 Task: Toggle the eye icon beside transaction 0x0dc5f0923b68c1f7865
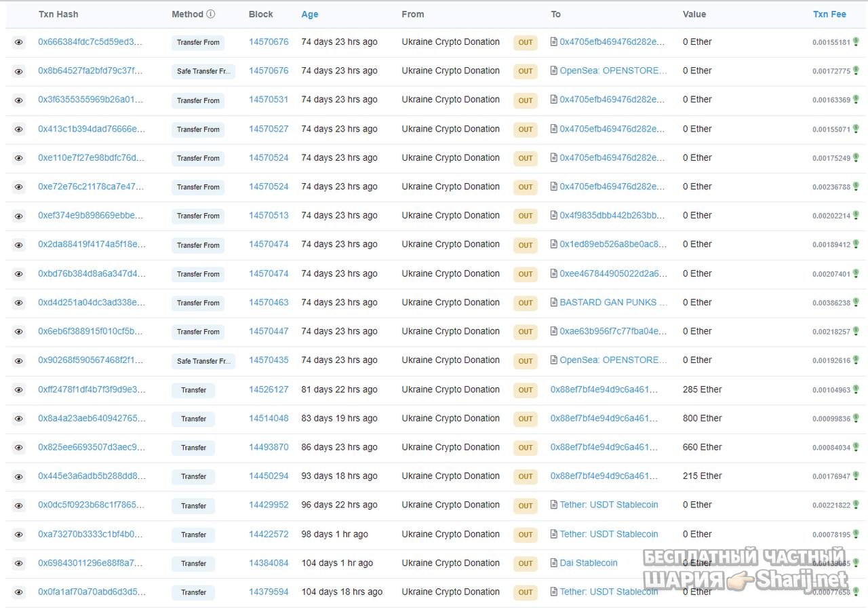[x=18, y=505]
